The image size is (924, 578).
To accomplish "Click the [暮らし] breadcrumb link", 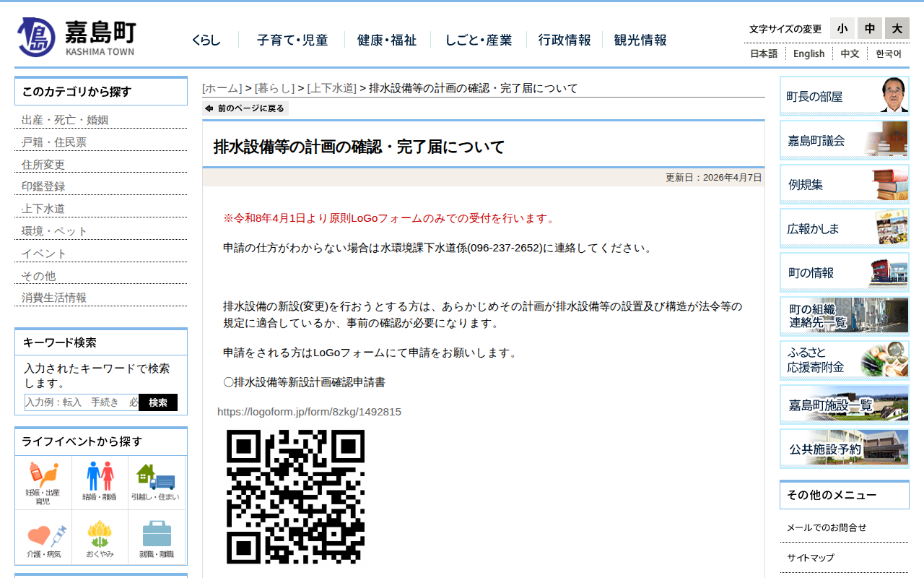I will 275,88.
